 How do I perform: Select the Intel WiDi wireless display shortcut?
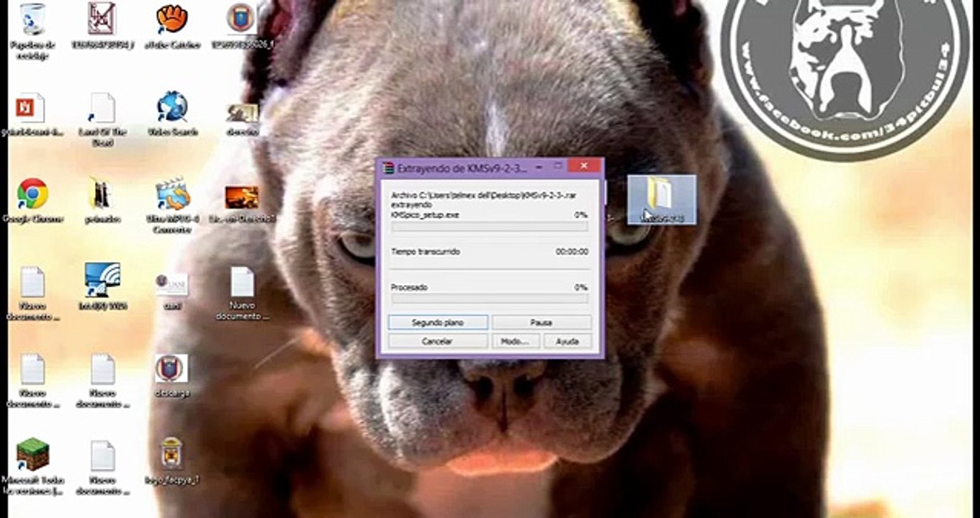coord(102,280)
